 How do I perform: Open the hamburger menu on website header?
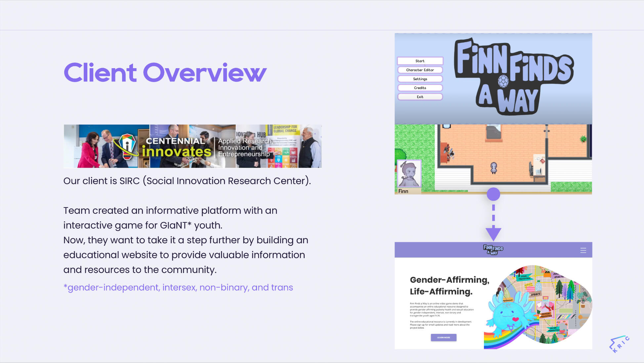pyautogui.click(x=583, y=250)
